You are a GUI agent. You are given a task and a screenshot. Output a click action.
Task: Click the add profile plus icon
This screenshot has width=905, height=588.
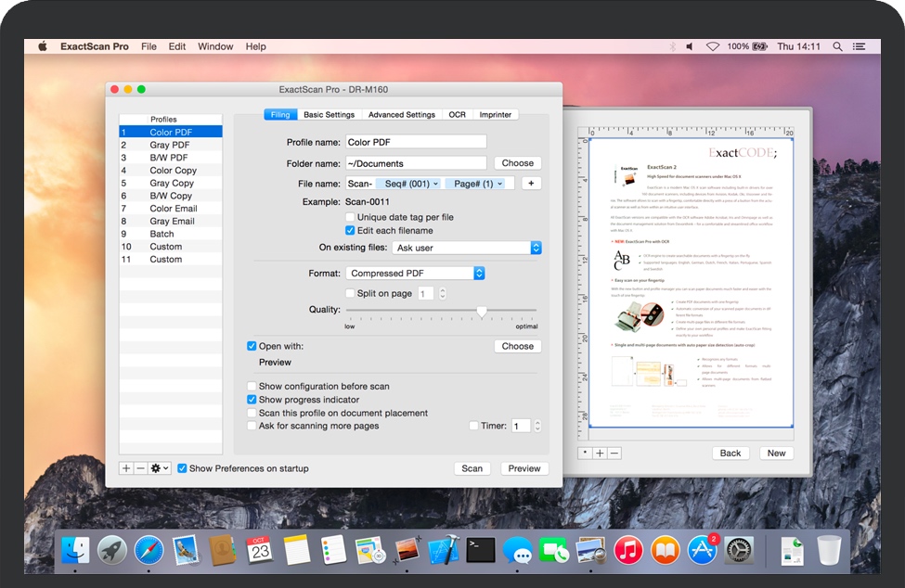(x=126, y=468)
